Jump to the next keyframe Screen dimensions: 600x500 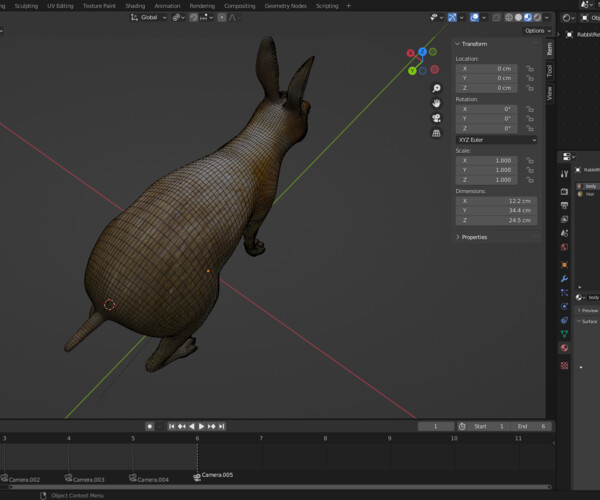[x=212, y=426]
